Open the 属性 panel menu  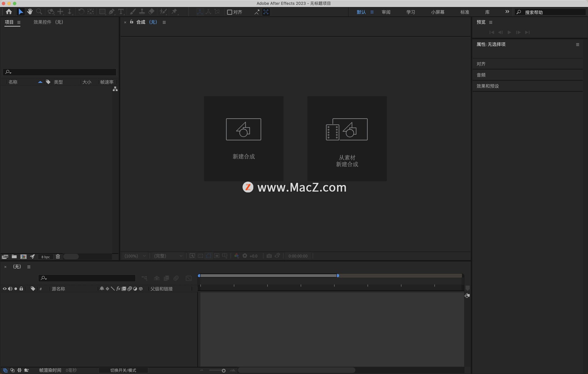point(578,44)
